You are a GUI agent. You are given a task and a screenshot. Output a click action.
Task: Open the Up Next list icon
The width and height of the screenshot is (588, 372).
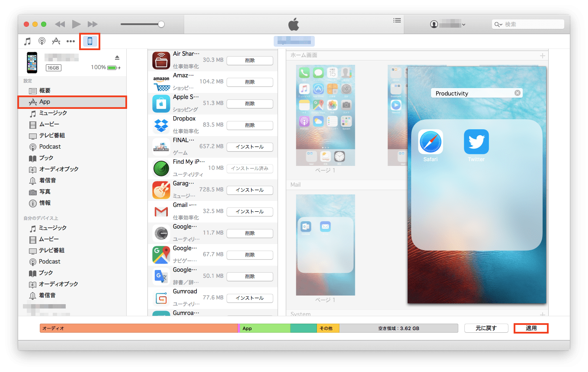tap(397, 20)
